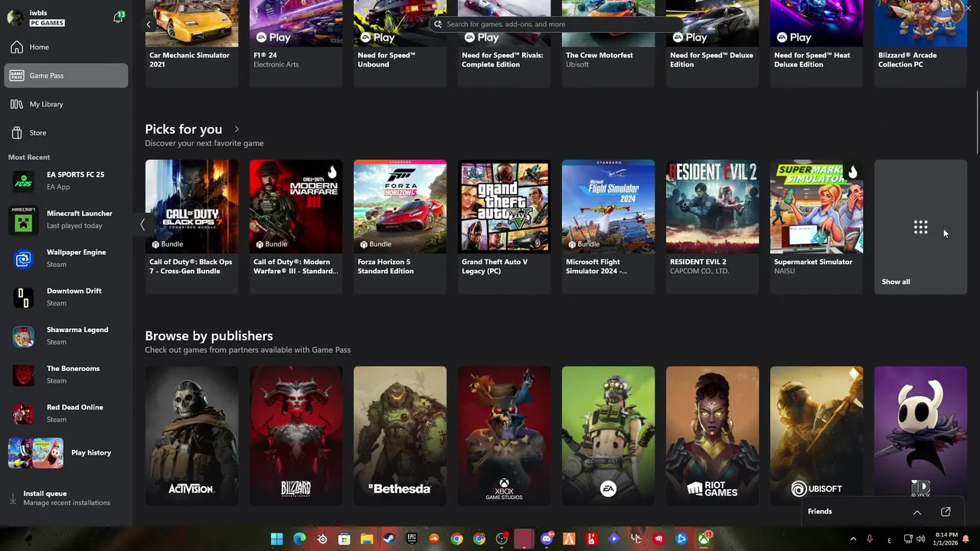Open the notifications bell icon

(118, 17)
